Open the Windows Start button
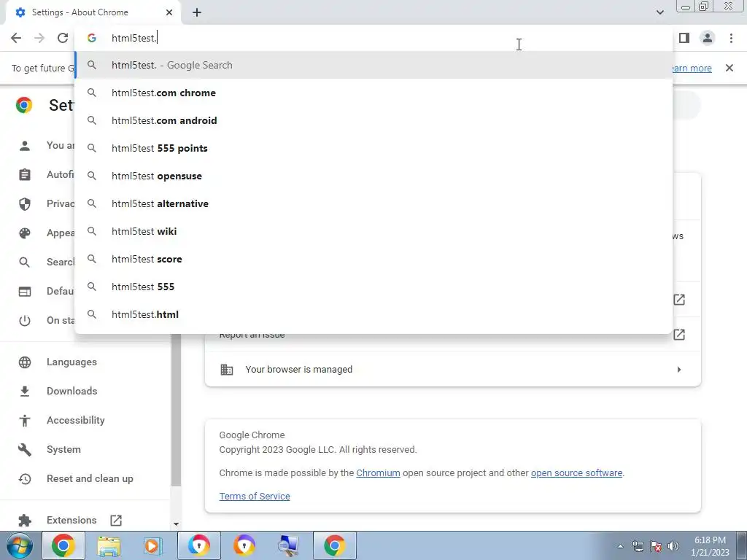Image resolution: width=747 pixels, height=560 pixels. 20,545
